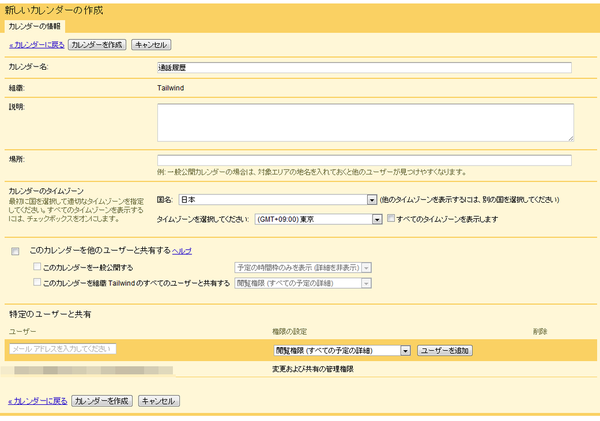Click the メールアドレス input field
Screen dimensions: 600x421
coord(62,349)
